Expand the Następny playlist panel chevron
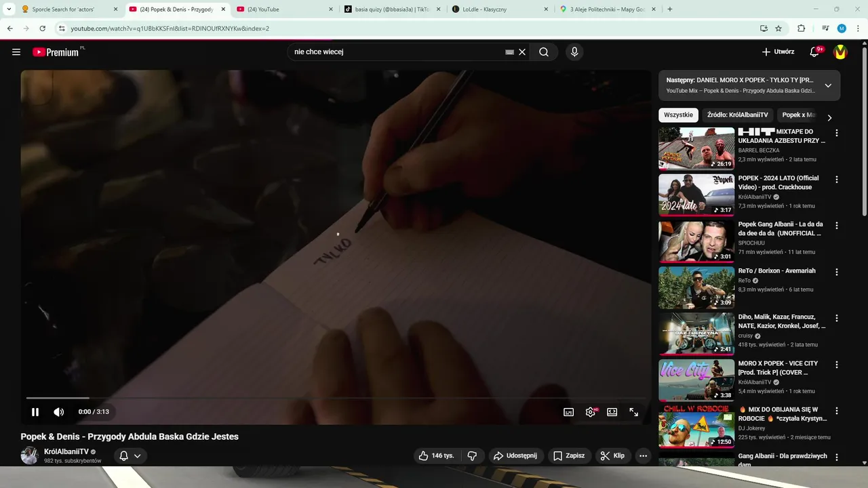Screen dimensions: 868x488 click(x=828, y=85)
